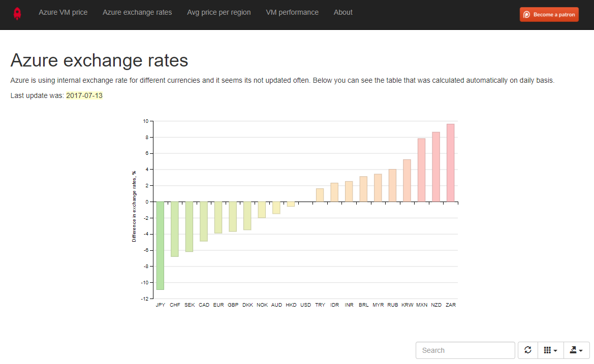Select the GBP bar in chart
594x364 pixels.
pyautogui.click(x=233, y=217)
